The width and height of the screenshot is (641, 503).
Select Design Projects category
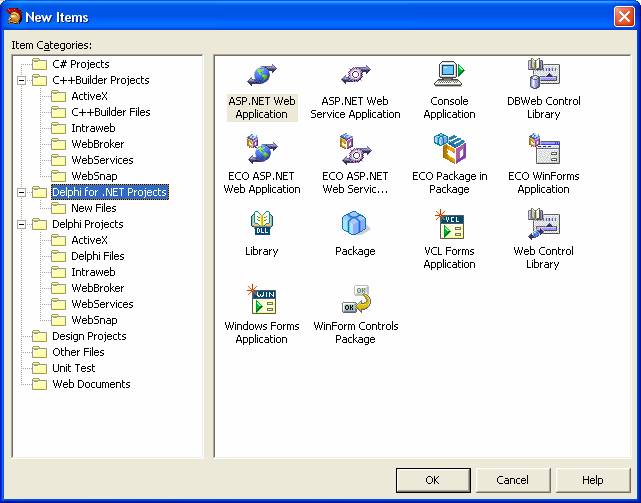(89, 336)
